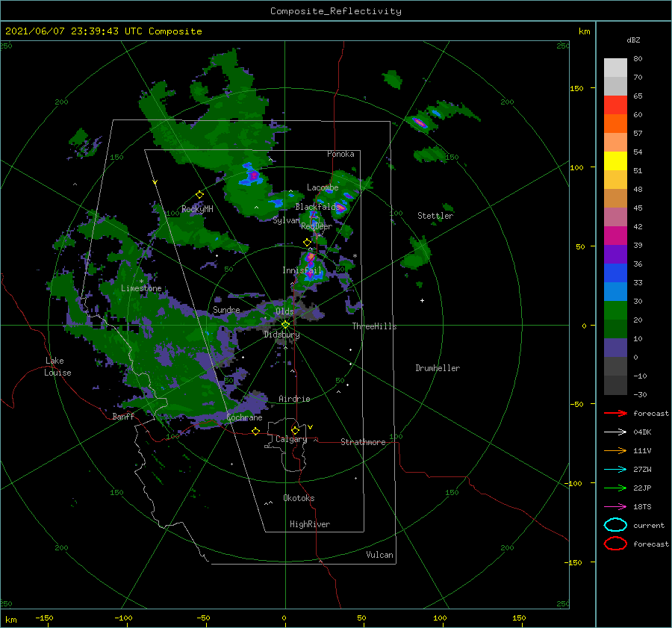The image size is (672, 628).
Task: Click the magenta 39–42 dBZ swatch
Action: tap(615, 236)
